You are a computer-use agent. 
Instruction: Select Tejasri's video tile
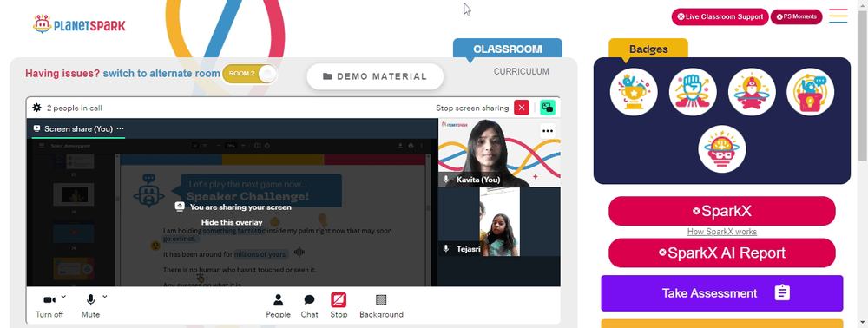pyautogui.click(x=499, y=222)
